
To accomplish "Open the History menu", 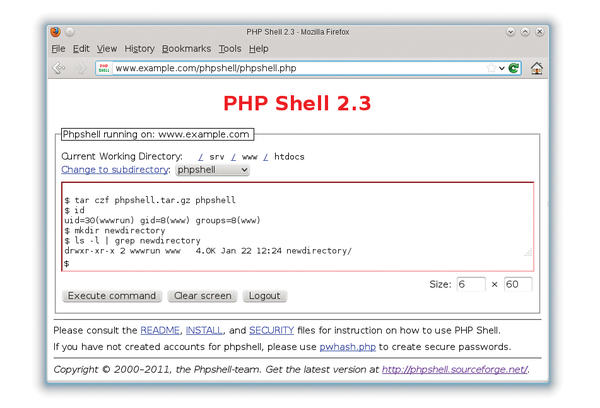I will 139,49.
